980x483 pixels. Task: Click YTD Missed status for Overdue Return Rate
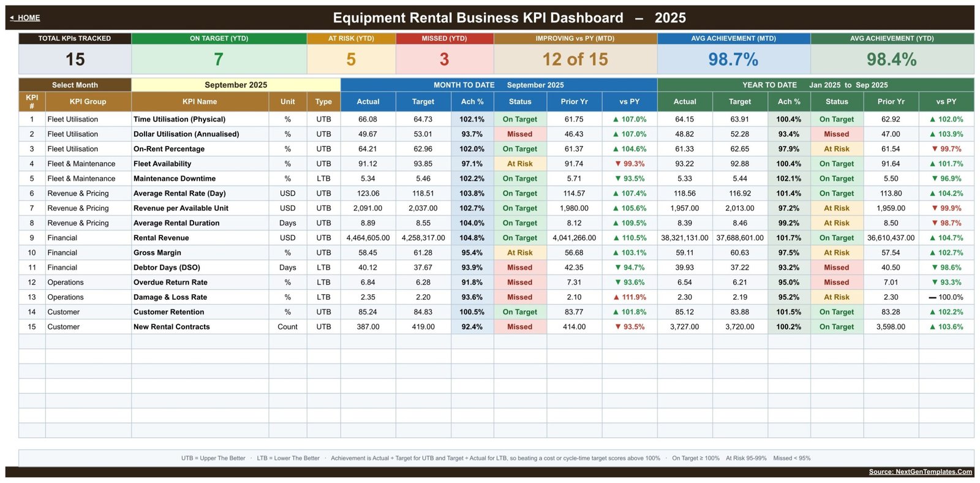837,283
